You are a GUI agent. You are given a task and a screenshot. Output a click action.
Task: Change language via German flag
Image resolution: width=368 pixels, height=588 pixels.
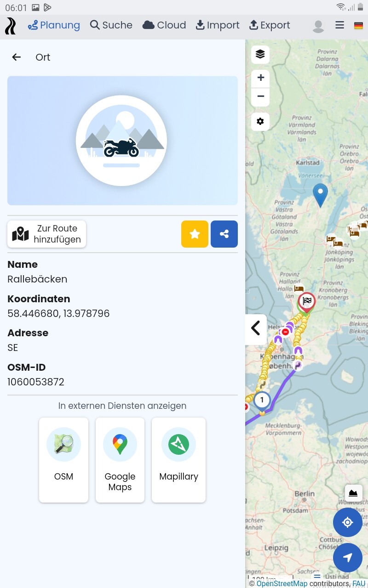coord(358,26)
